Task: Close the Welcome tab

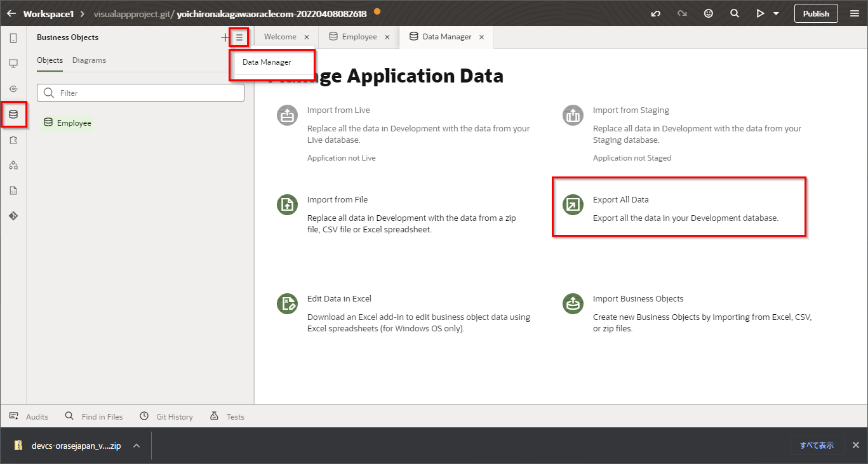Action: (307, 37)
